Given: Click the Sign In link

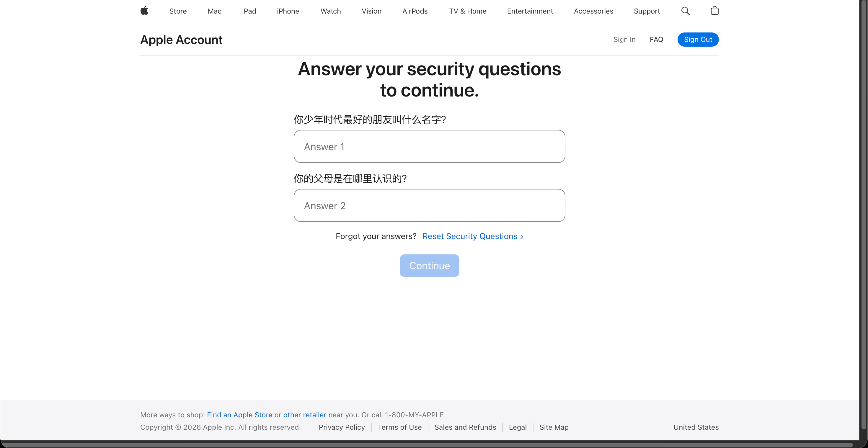Looking at the screenshot, I should click(624, 40).
